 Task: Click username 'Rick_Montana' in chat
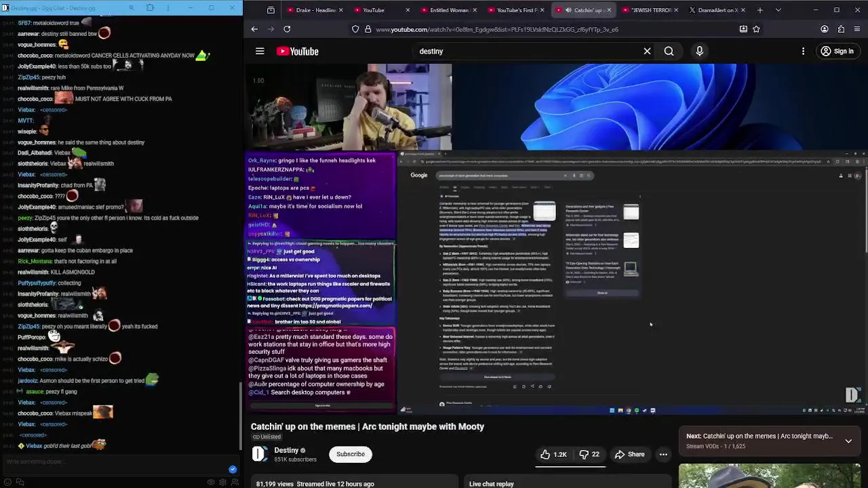[35, 261]
